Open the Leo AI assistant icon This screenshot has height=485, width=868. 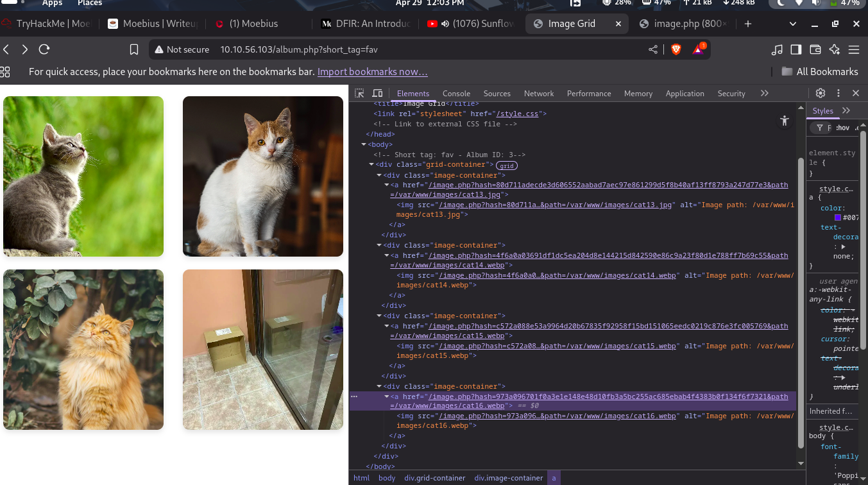coord(835,49)
